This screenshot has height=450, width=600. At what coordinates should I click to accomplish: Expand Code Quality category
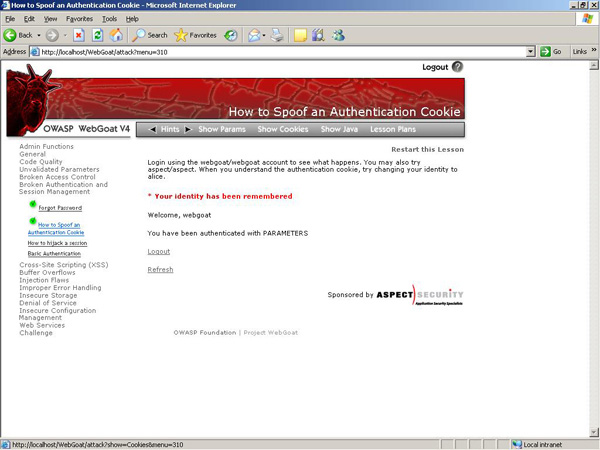41,162
